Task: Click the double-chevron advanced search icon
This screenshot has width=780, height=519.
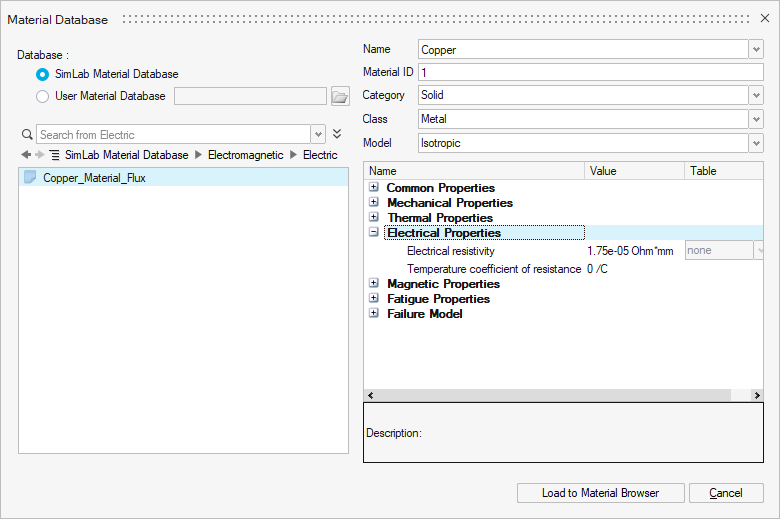Action: [337, 134]
